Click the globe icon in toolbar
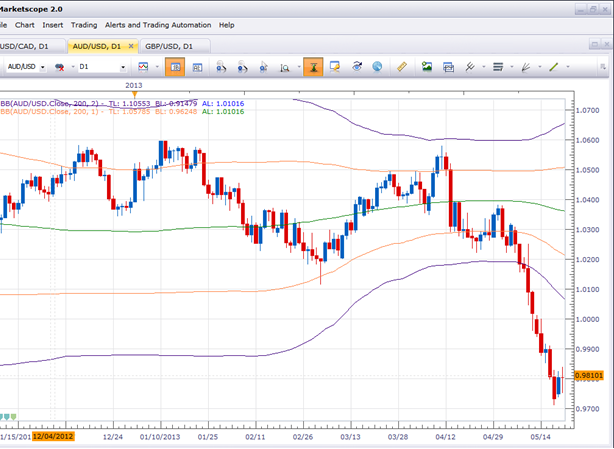614x449 pixels. click(377, 67)
